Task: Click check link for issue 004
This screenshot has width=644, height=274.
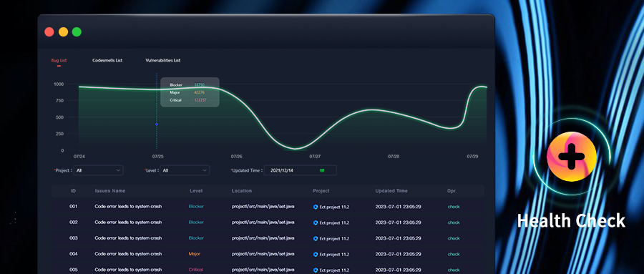Action: pos(454,254)
